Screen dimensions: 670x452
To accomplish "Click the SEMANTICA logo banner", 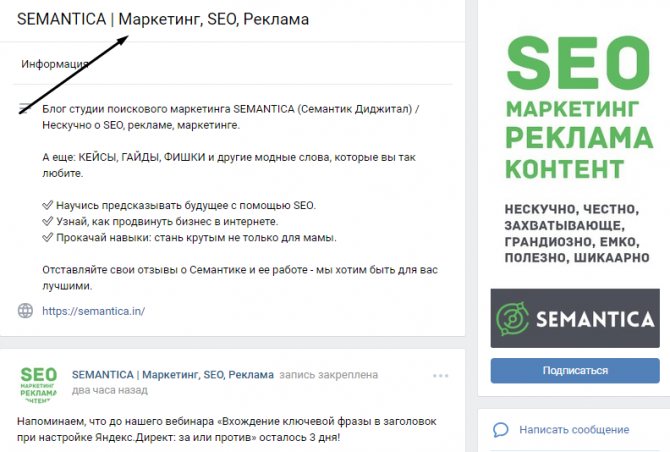I will tap(575, 318).
